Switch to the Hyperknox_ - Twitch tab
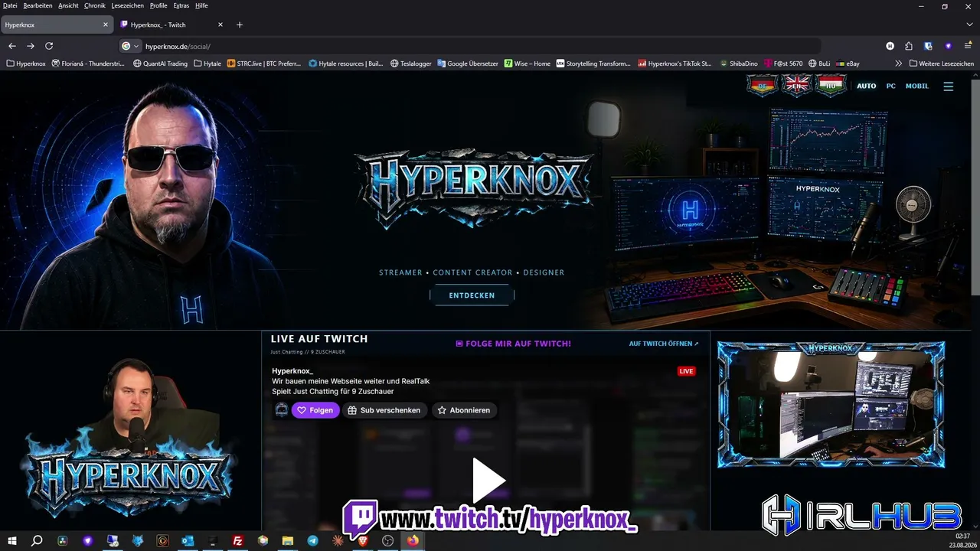Image resolution: width=980 pixels, height=551 pixels. [172, 24]
